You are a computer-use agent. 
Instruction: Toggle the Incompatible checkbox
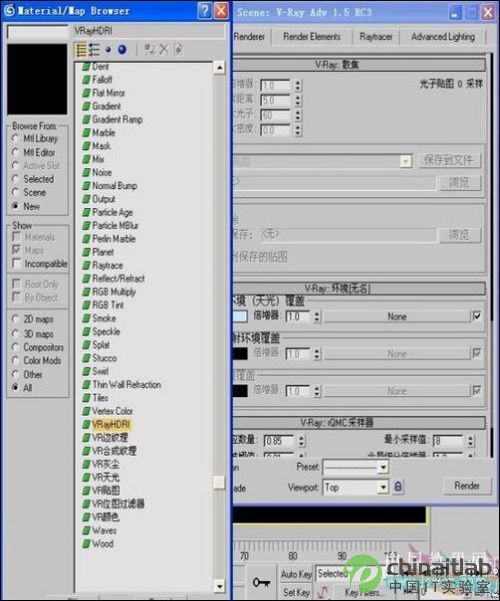[x=16, y=264]
